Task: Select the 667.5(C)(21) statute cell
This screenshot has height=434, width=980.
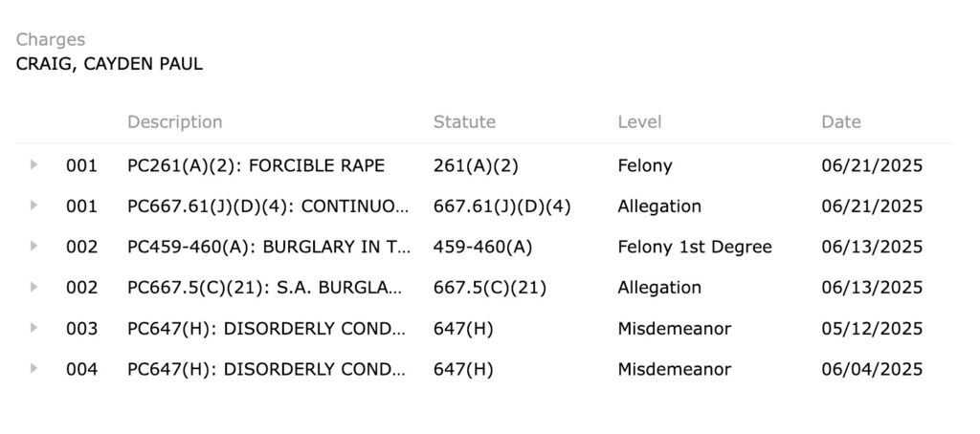Action: [x=490, y=288]
